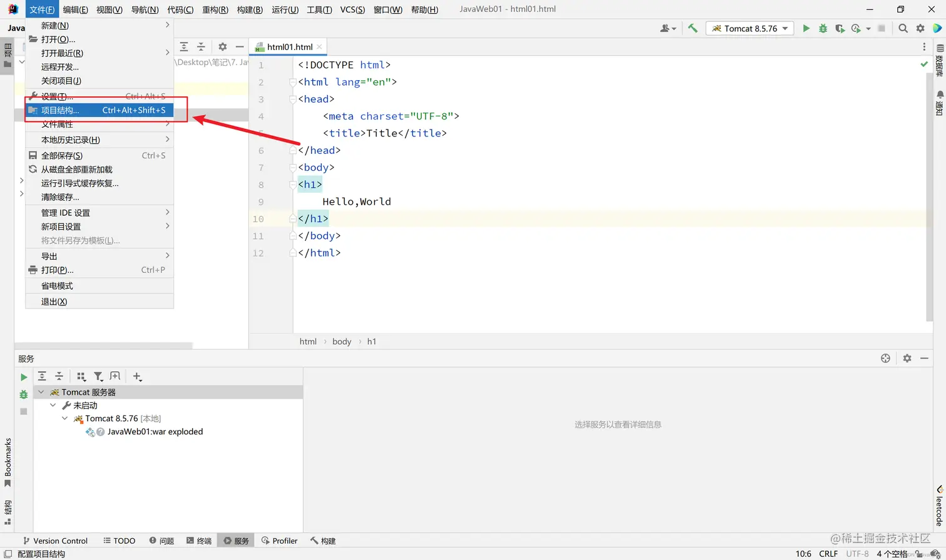Image resolution: width=946 pixels, height=560 pixels.
Task: Open services panel gear options
Action: pos(907,359)
